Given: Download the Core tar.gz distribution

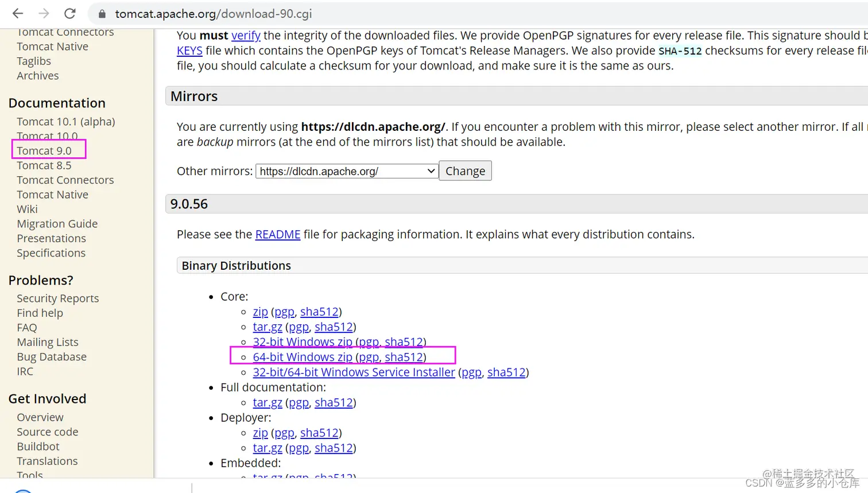Looking at the screenshot, I should tap(268, 327).
